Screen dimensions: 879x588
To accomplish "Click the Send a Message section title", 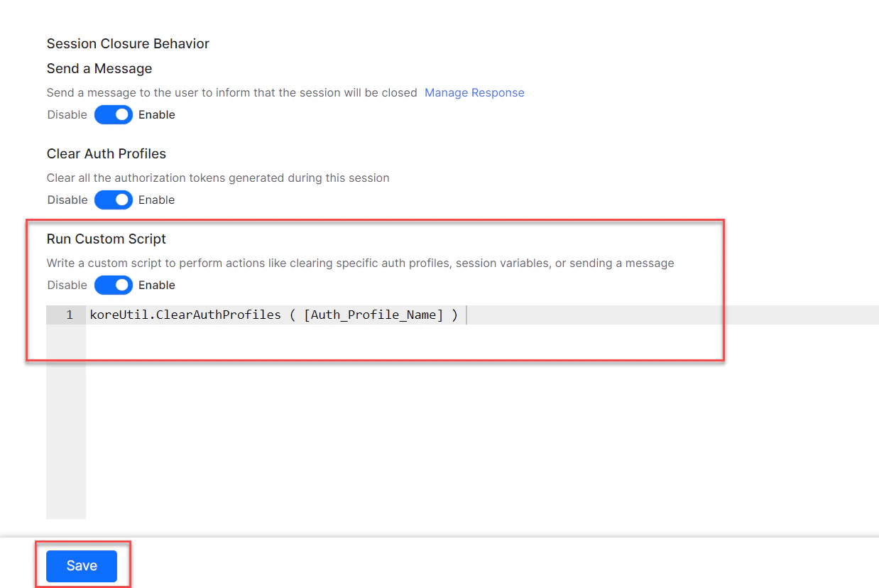I will 99,68.
